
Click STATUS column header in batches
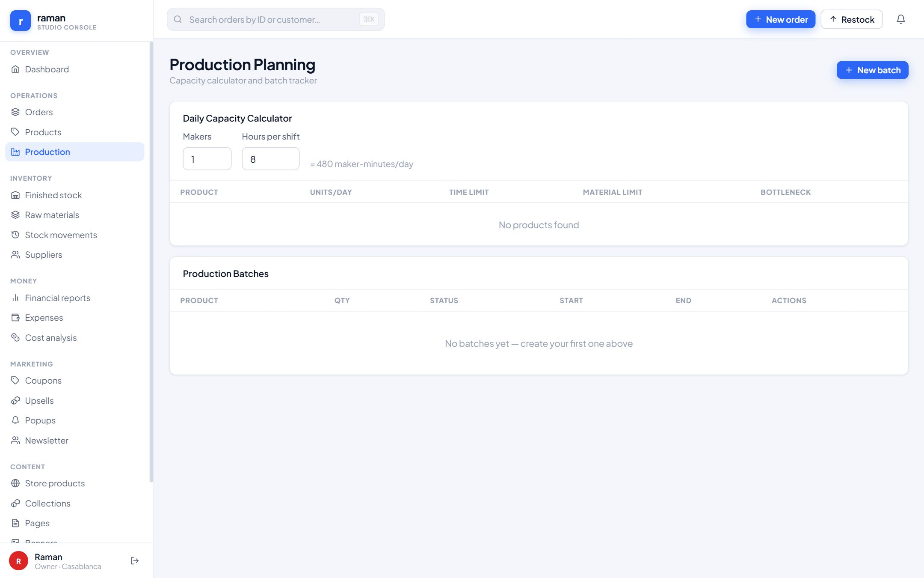(x=444, y=301)
